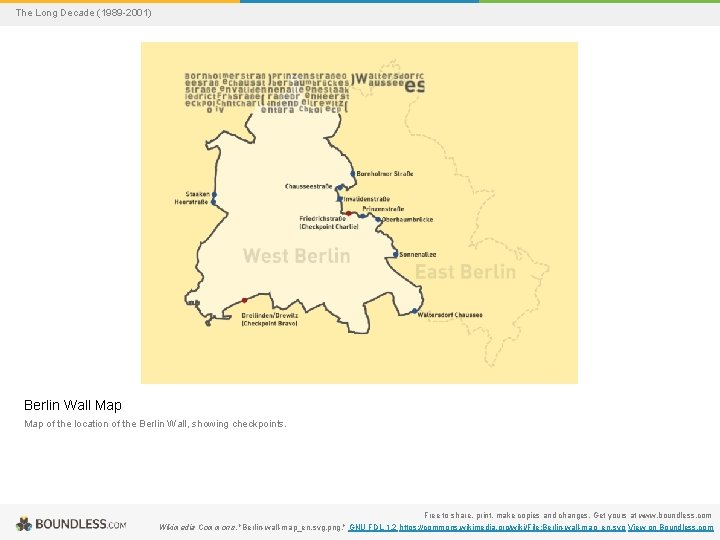Click the Free to share footer text
This screenshot has height=540, width=720.
pyautogui.click(x=568, y=516)
